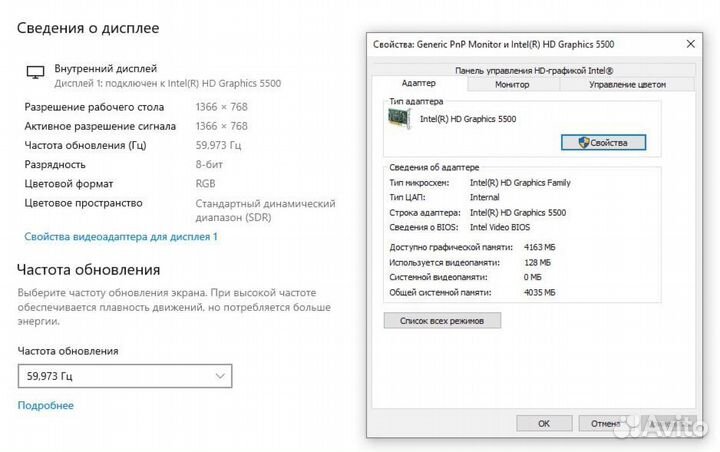The height and width of the screenshot is (452, 720).
Task: Switch to the Монитор tab
Action: pos(512,85)
